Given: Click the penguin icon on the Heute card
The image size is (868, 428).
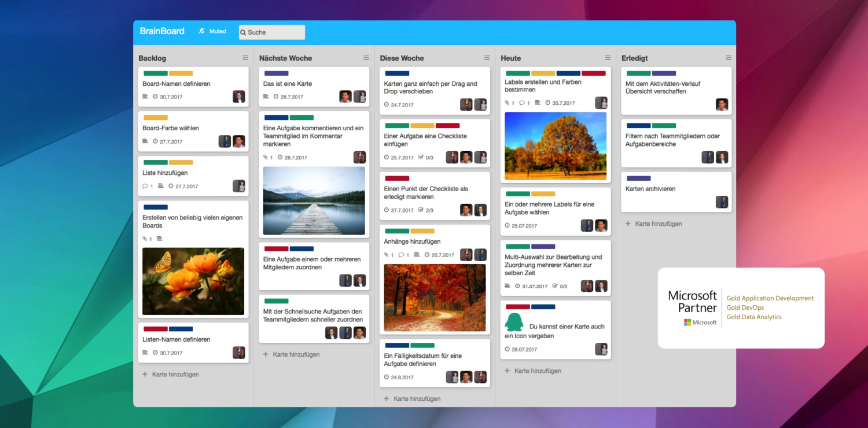Looking at the screenshot, I should tap(514, 323).
